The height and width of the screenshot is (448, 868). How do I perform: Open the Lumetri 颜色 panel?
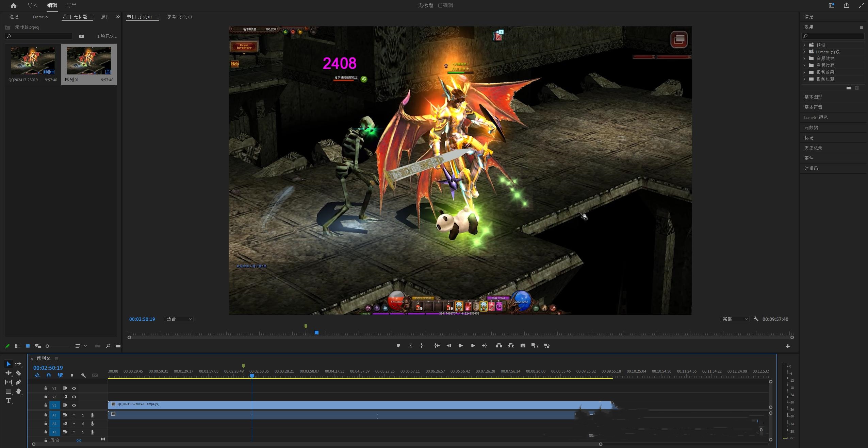pyautogui.click(x=816, y=117)
